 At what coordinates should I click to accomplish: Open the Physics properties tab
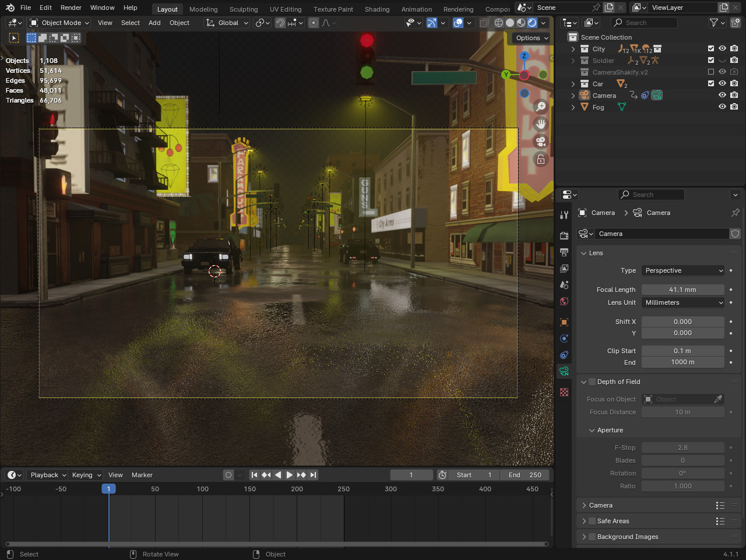click(564, 338)
